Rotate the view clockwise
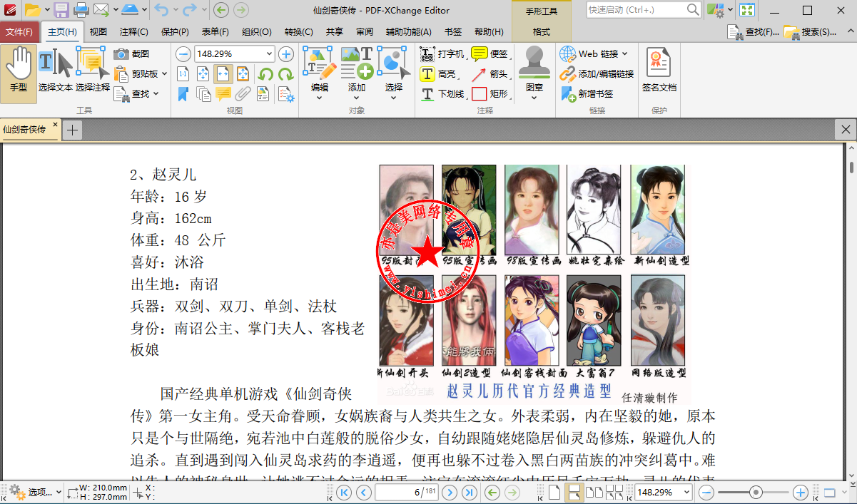This screenshot has height=504, width=857. click(x=285, y=74)
